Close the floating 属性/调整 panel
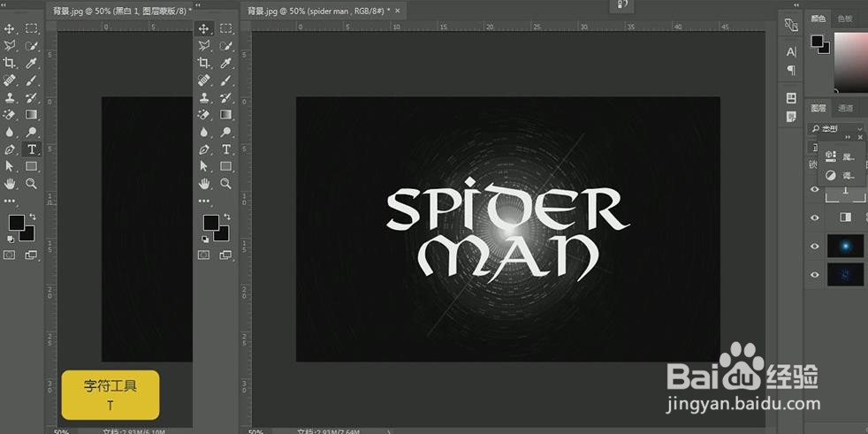The width and height of the screenshot is (868, 434). (x=860, y=137)
